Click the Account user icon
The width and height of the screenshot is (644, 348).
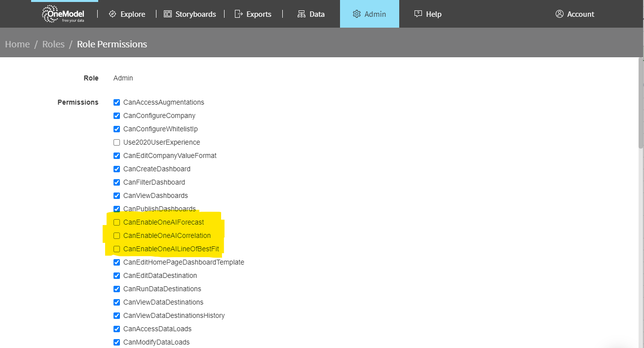click(x=559, y=14)
